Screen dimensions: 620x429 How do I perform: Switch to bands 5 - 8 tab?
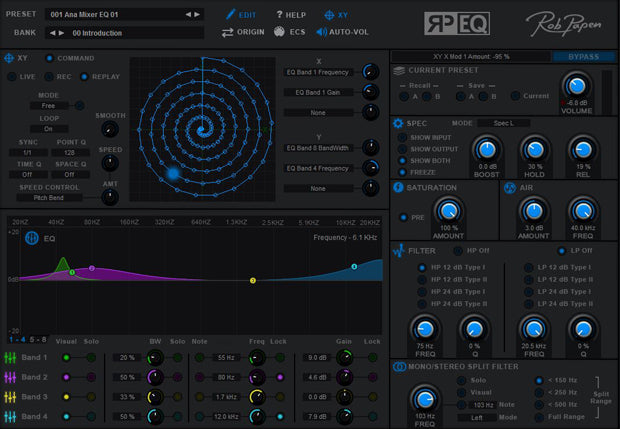[x=38, y=340]
